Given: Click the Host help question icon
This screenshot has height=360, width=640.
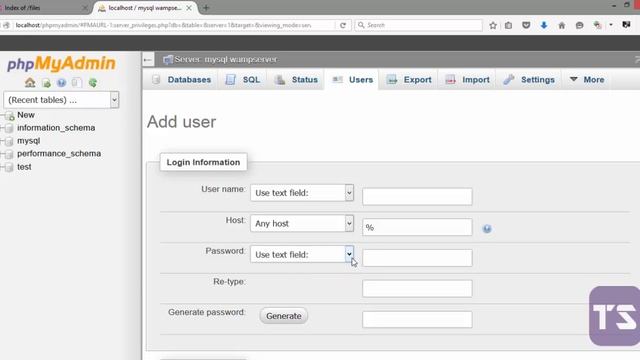Looking at the screenshot, I should click(487, 229).
